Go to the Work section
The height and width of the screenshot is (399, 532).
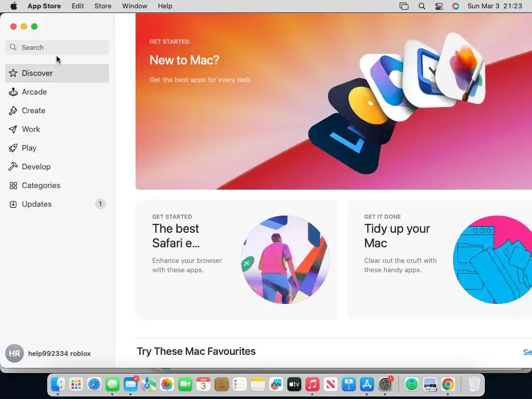(57, 129)
